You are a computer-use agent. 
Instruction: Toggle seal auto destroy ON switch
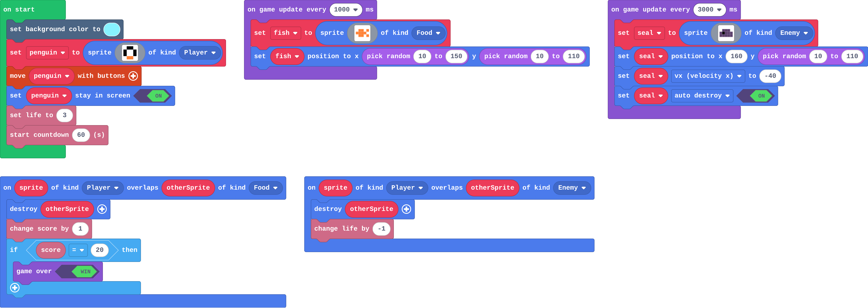755,96
